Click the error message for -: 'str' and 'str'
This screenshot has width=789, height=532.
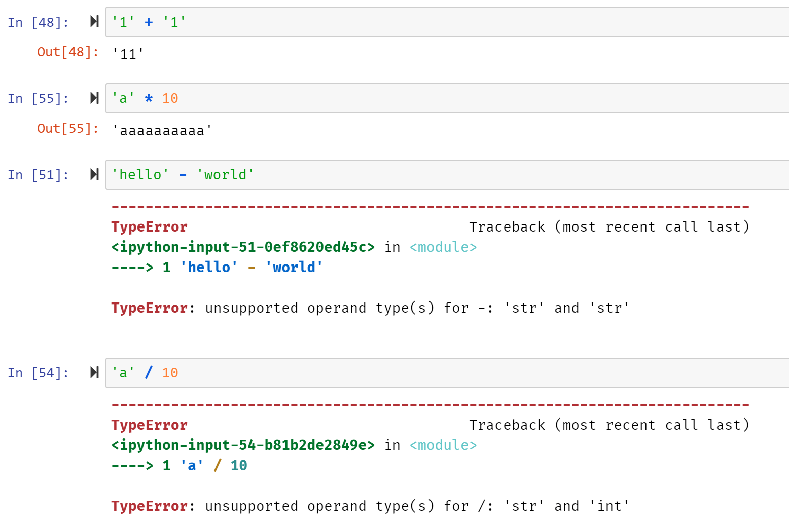370,308
